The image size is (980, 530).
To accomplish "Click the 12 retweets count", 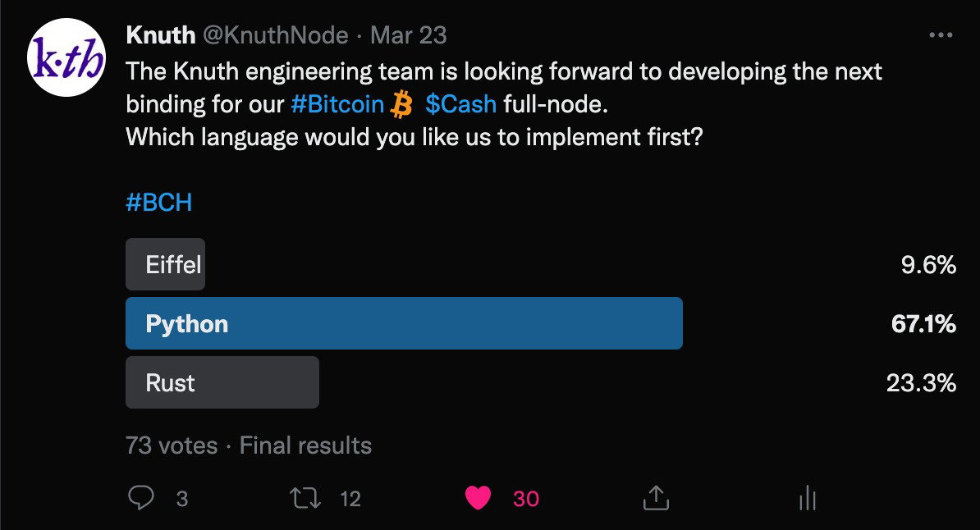I will click(350, 499).
